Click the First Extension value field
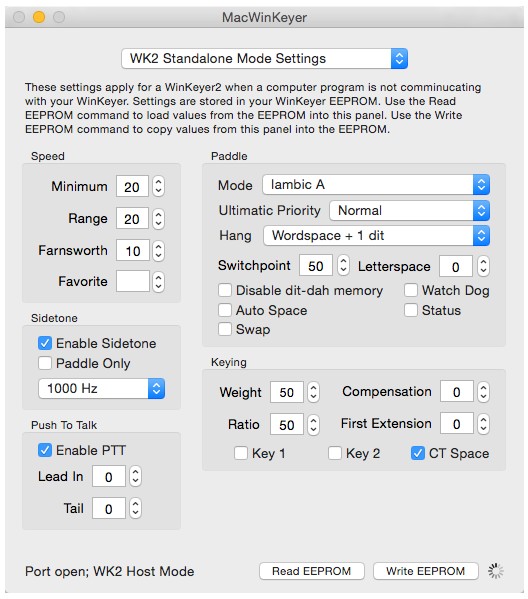 (x=457, y=423)
